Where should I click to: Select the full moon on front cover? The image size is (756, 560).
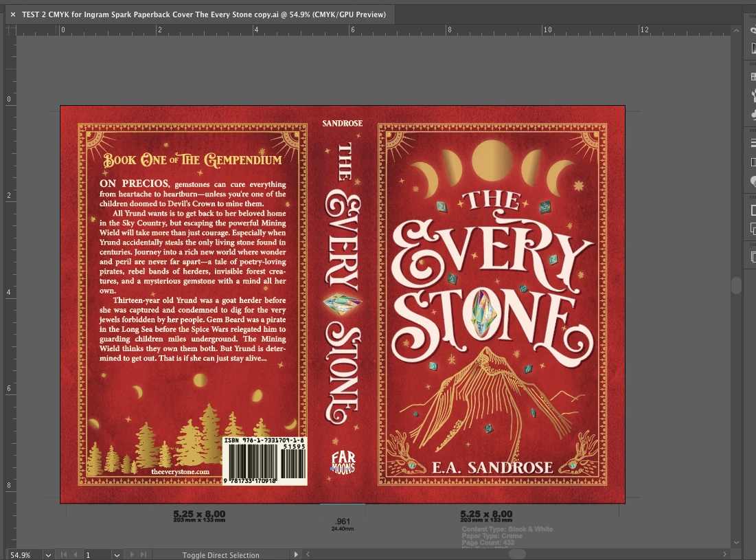492,160
